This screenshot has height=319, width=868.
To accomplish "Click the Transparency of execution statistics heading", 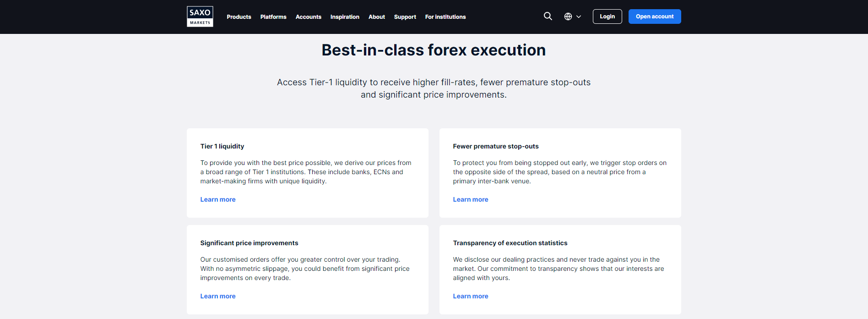I will (x=510, y=243).
